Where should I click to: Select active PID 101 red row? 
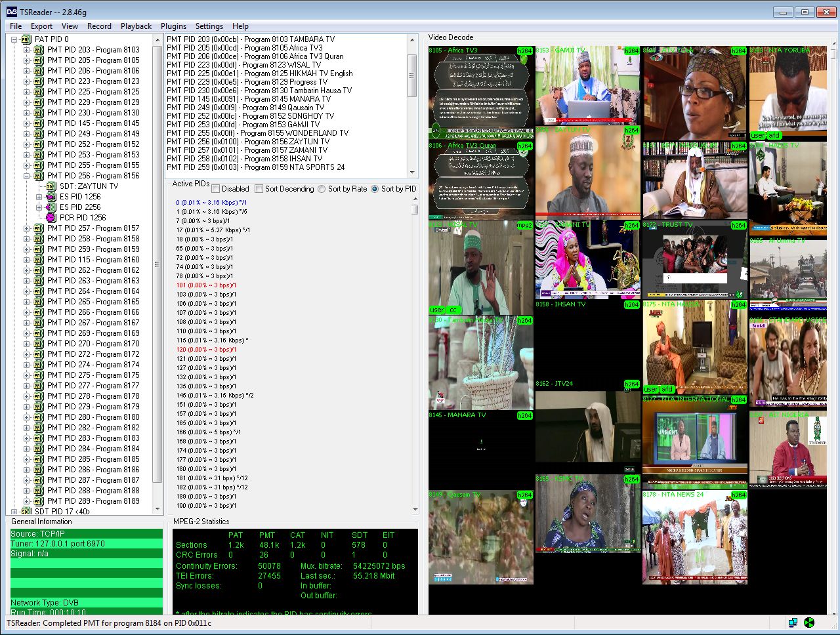pos(206,285)
